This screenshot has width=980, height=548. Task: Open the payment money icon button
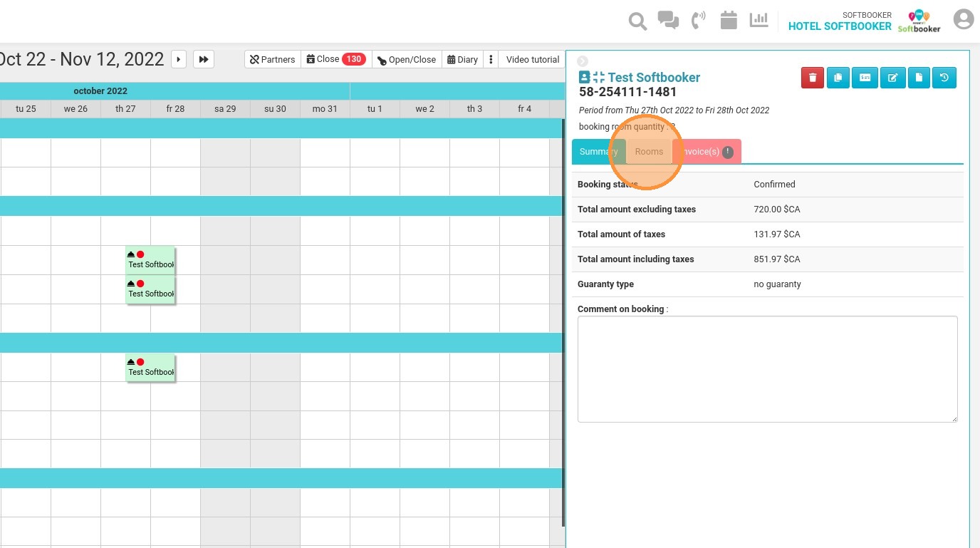(x=865, y=78)
